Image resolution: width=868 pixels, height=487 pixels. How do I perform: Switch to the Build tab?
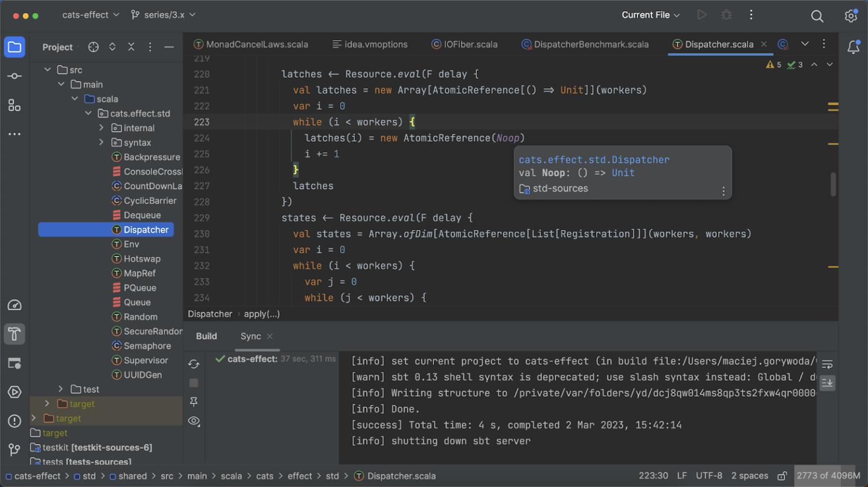[206, 336]
